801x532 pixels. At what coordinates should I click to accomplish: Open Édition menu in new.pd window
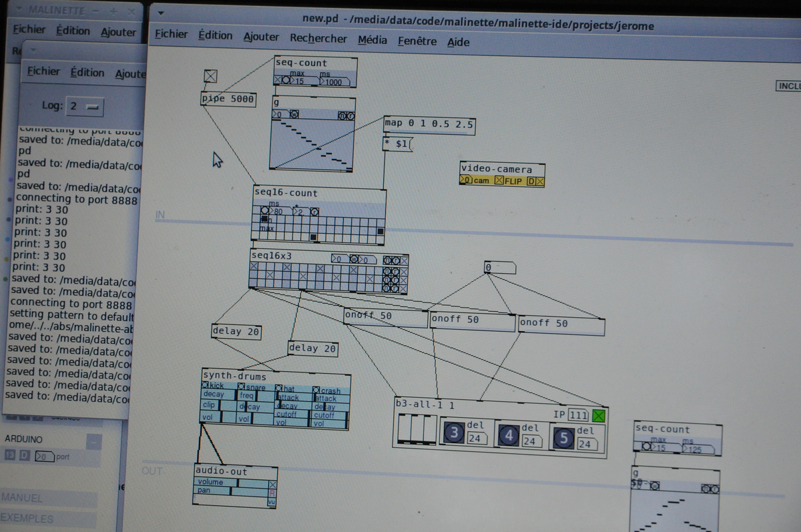tap(215, 35)
